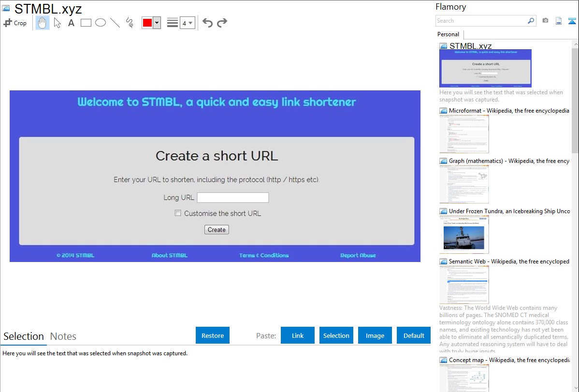The height and width of the screenshot is (392, 579).
Task: Open the Terms & Conditions link
Action: tap(264, 255)
